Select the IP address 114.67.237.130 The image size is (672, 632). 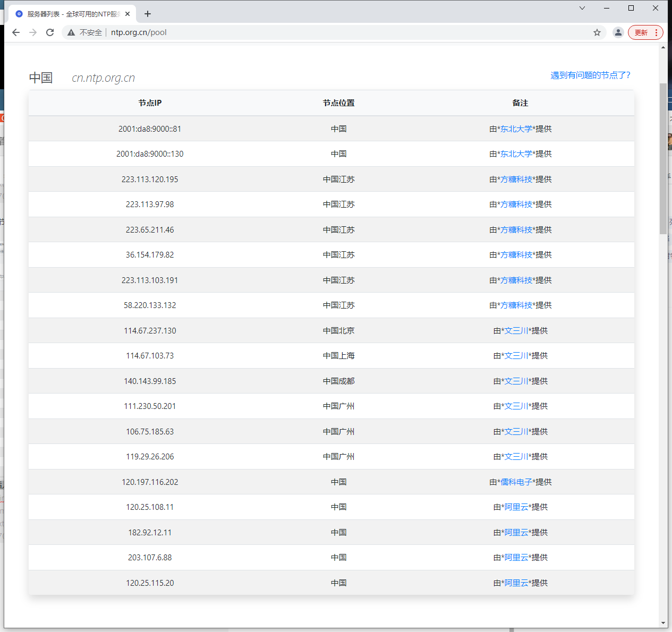point(150,331)
